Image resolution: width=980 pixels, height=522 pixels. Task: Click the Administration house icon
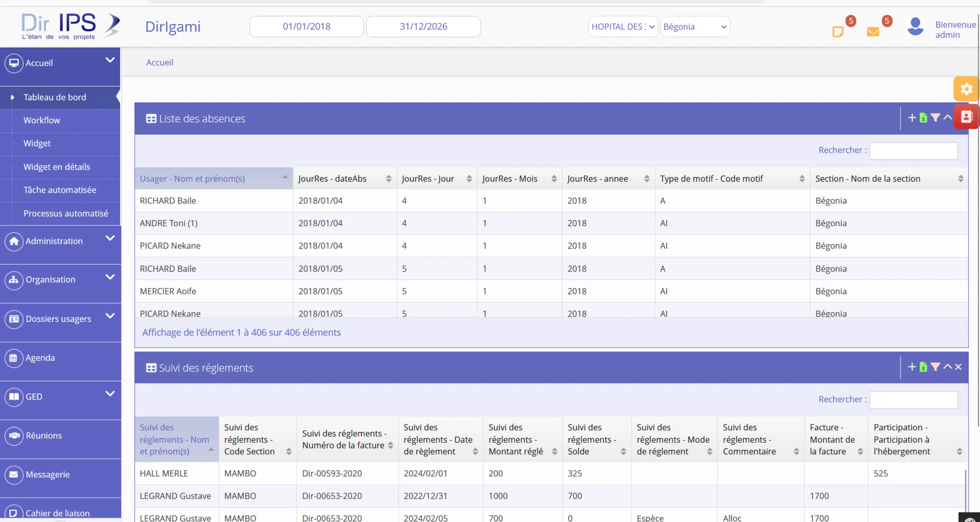[x=14, y=241]
